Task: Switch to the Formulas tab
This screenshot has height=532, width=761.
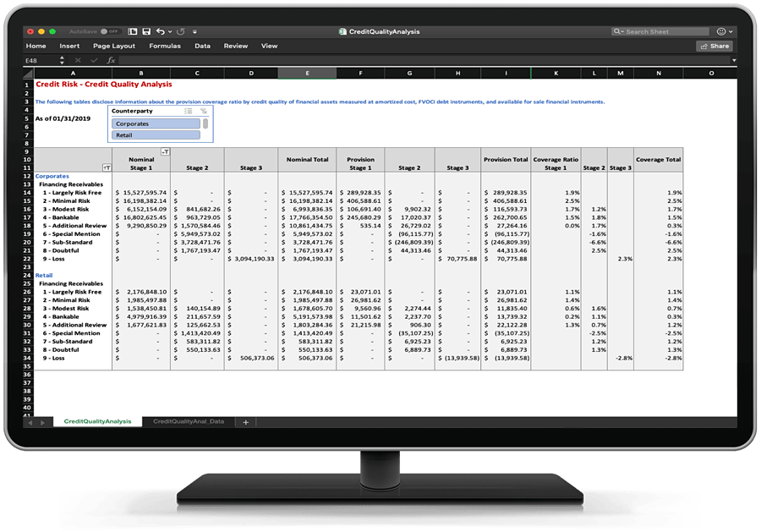Action: click(165, 47)
